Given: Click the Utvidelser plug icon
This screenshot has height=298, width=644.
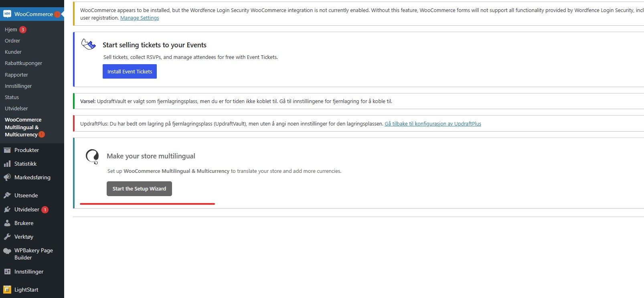Looking at the screenshot, I should 7,209.
